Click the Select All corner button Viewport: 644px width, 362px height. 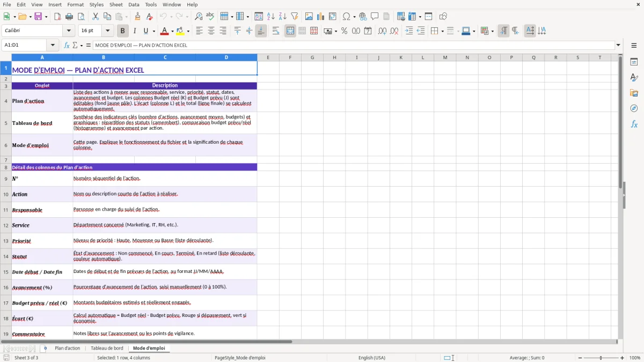[x=6, y=57]
